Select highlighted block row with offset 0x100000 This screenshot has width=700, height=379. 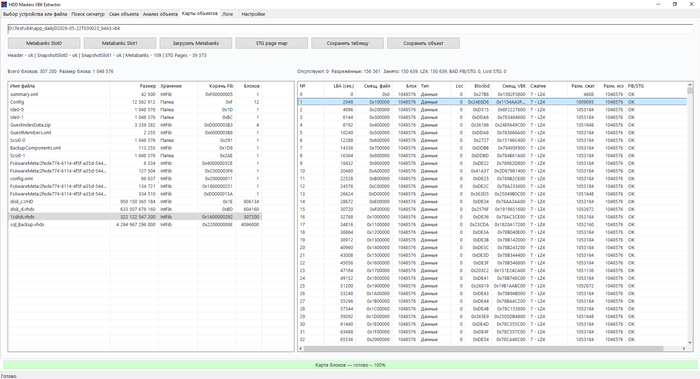point(492,102)
